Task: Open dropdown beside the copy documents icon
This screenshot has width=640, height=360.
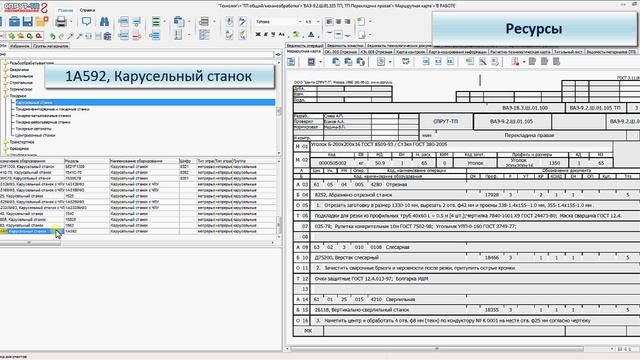Action: (x=189, y=22)
